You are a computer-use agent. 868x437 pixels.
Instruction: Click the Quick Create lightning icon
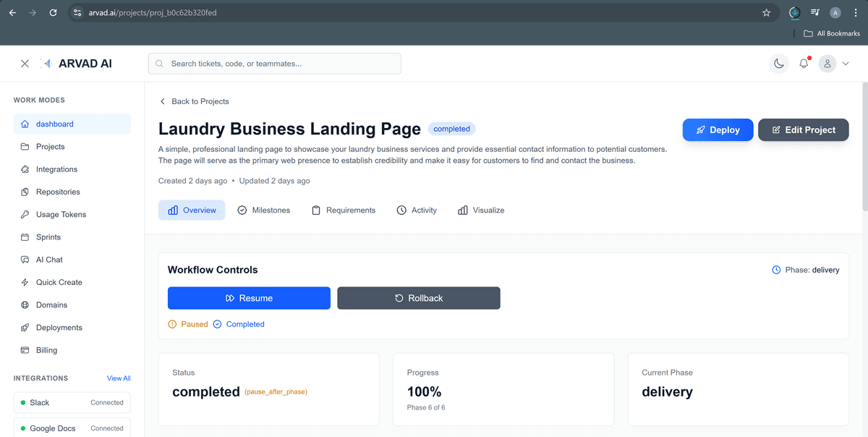click(24, 282)
